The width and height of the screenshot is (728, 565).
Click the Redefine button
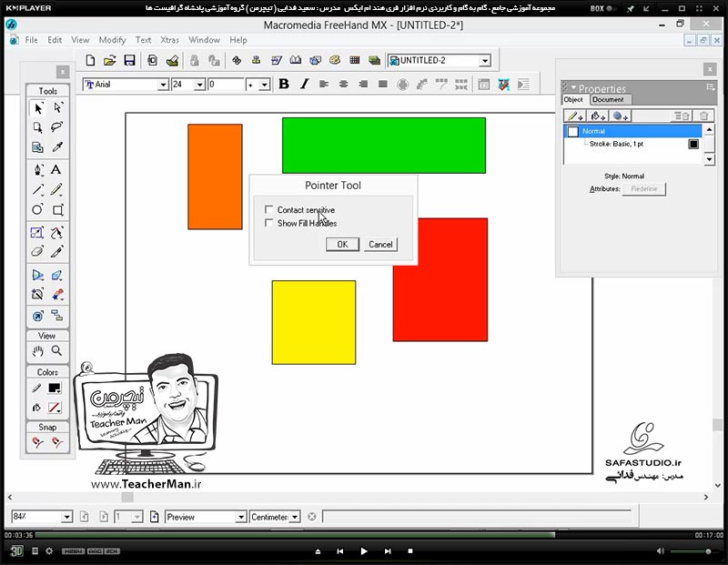644,189
